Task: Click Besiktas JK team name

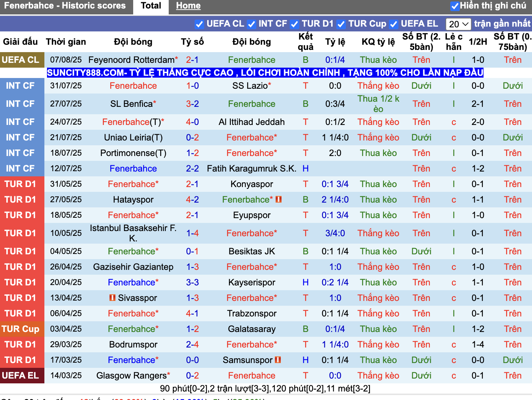Action: pos(252,251)
